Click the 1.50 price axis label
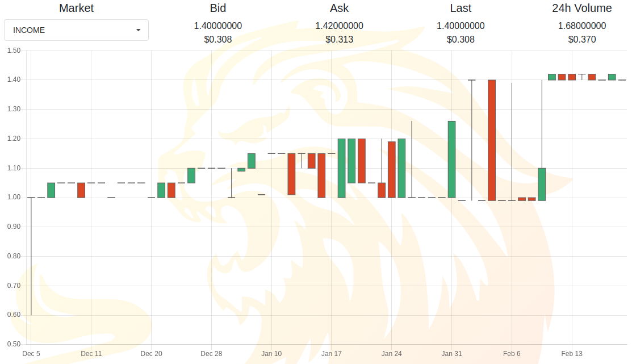 point(14,51)
